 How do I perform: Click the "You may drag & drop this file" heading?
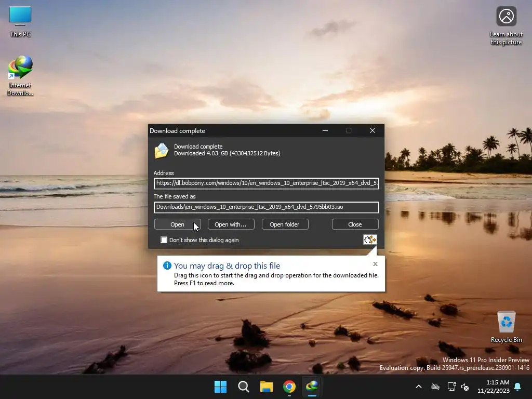click(227, 265)
